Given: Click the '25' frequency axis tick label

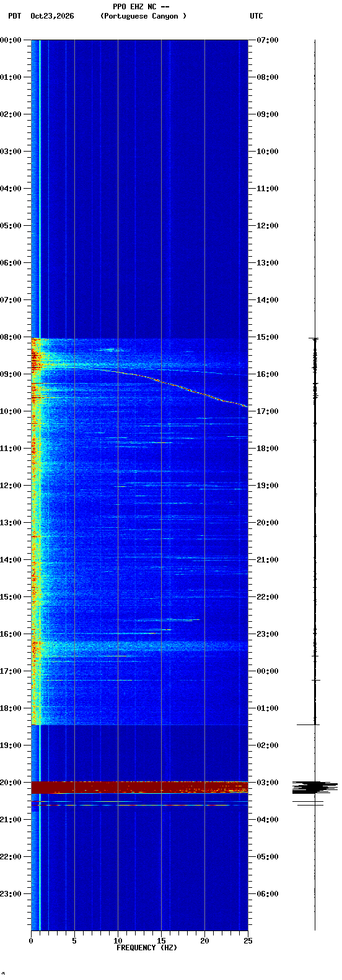Looking at the screenshot, I should (x=248, y=941).
